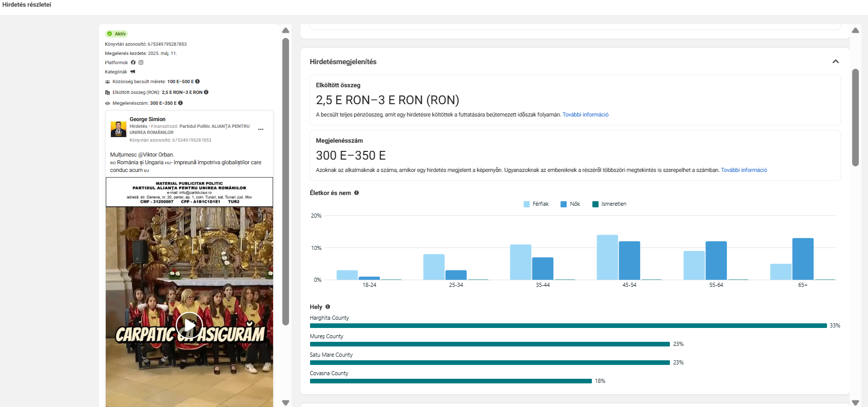Click the Férfiak bar for 25-34
This screenshot has width=868, height=407.
[x=434, y=267]
